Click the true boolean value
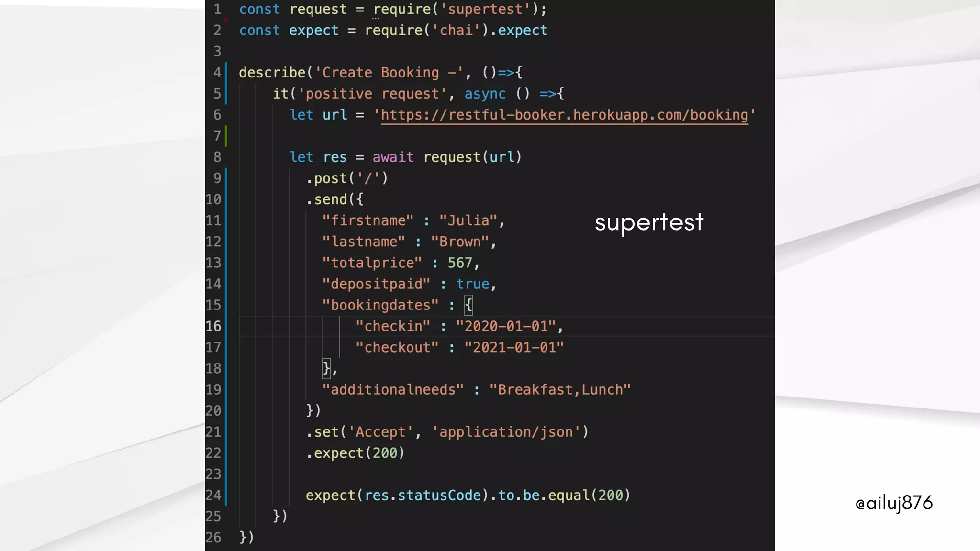The image size is (980, 551). point(473,284)
